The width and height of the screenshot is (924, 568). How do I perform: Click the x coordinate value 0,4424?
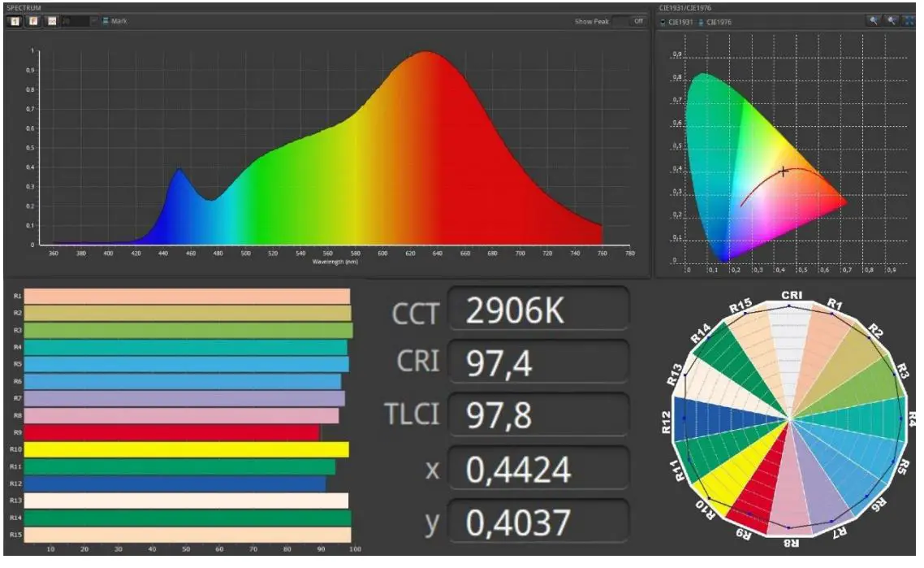tap(518, 470)
